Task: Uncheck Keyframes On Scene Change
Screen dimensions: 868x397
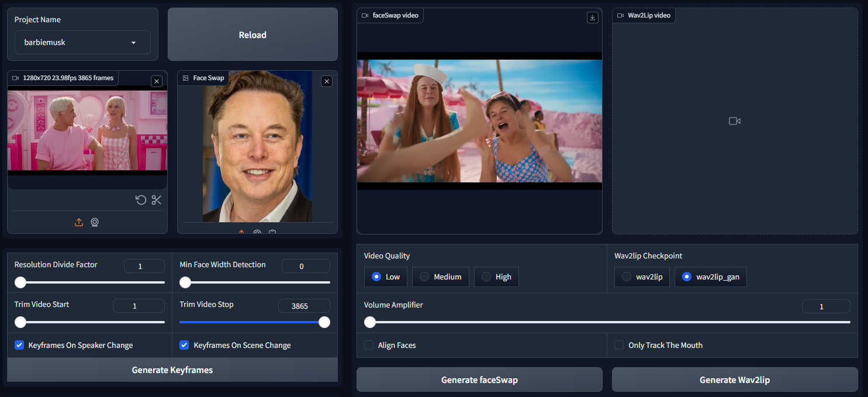Action: 184,345
